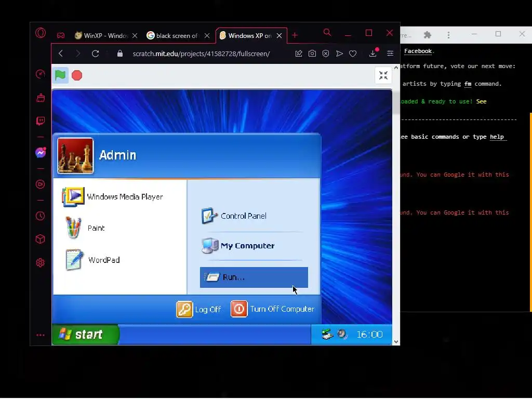The width and height of the screenshot is (532, 399).
Task: Click the red stop sign button
Action: 77,75
